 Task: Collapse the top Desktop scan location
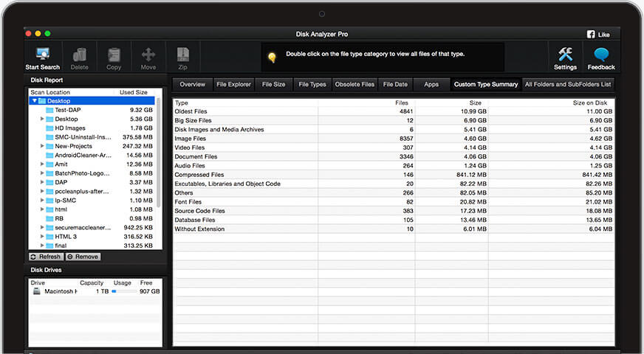[35, 101]
